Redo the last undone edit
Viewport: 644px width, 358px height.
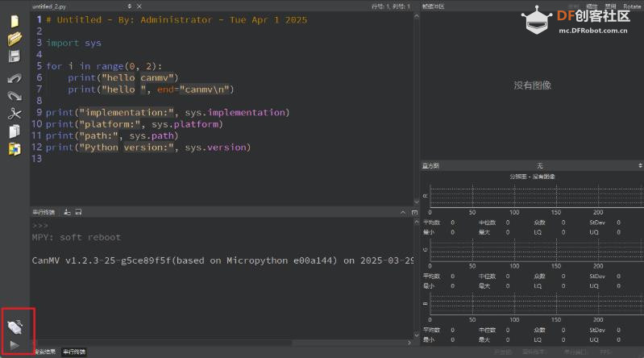coord(14,96)
